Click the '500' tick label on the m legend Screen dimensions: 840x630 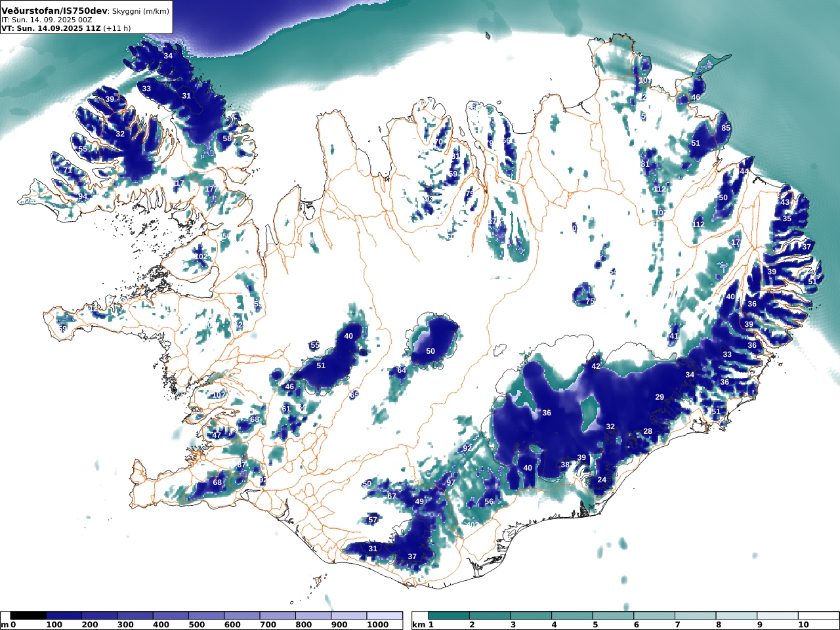pos(197,625)
